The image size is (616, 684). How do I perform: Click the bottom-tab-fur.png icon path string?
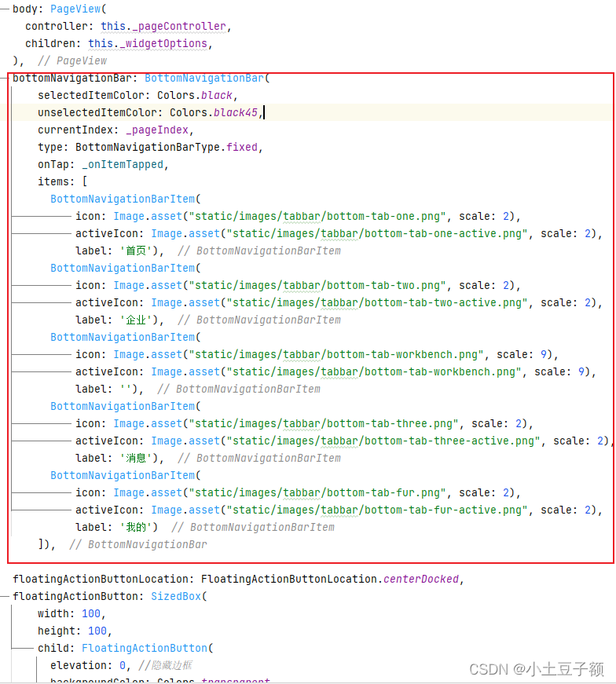point(317,493)
